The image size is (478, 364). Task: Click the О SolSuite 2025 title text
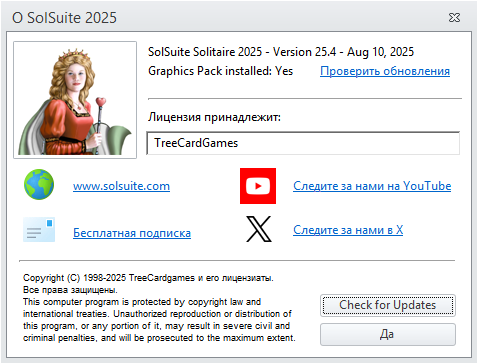coord(64,18)
